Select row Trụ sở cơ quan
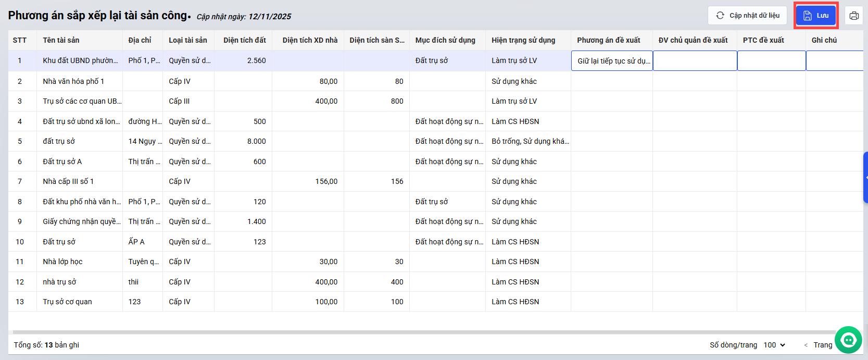 click(67, 302)
